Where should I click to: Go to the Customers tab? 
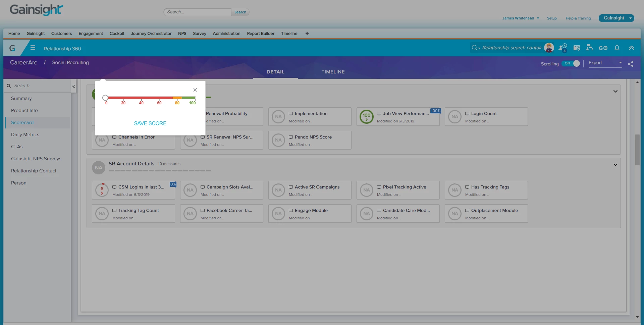pyautogui.click(x=61, y=34)
